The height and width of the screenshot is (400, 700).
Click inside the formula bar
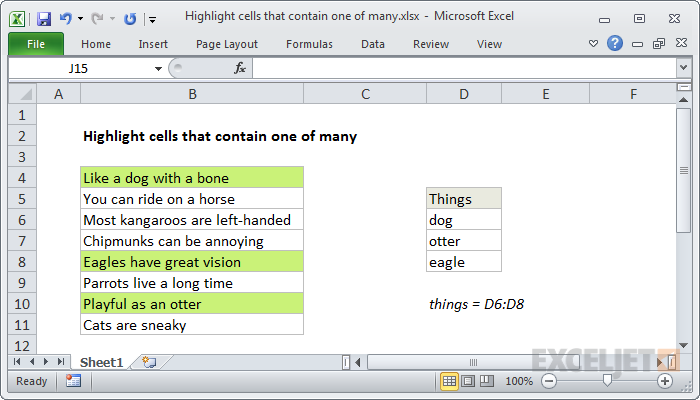pyautogui.click(x=464, y=69)
